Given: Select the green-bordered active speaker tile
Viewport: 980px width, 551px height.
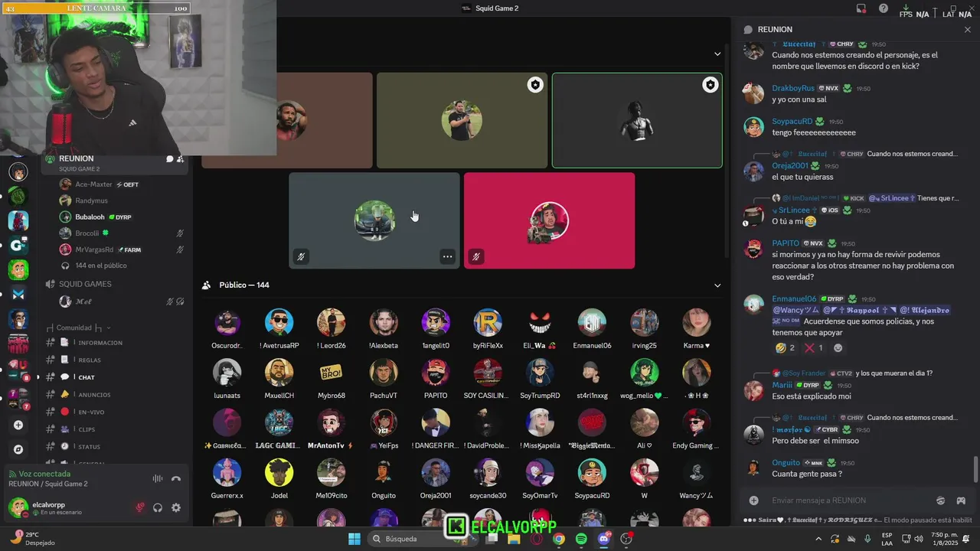Looking at the screenshot, I should point(637,120).
